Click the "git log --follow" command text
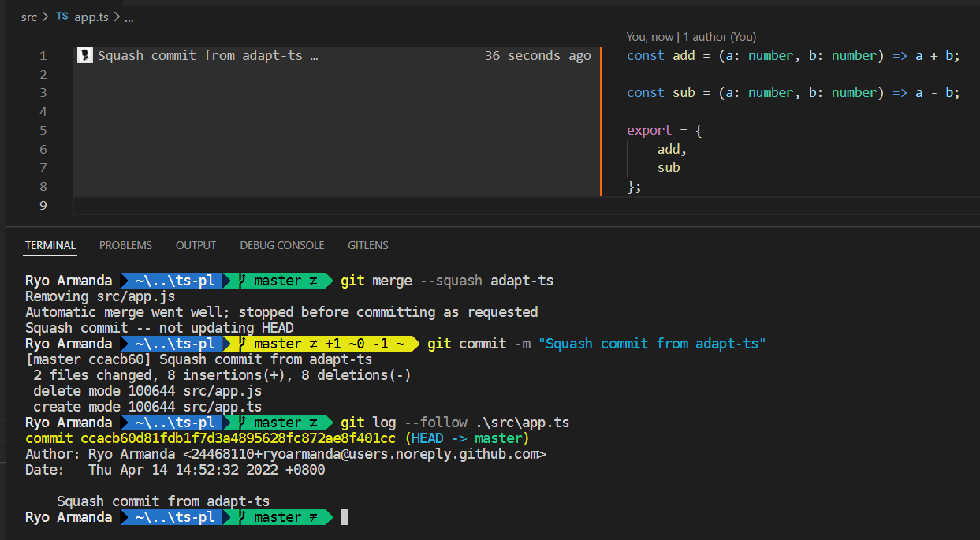 404,423
